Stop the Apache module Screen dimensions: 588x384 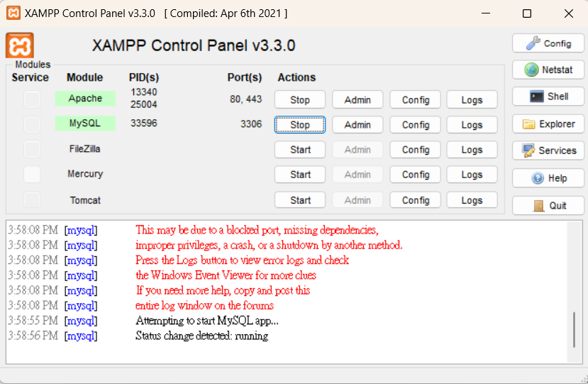[300, 100]
